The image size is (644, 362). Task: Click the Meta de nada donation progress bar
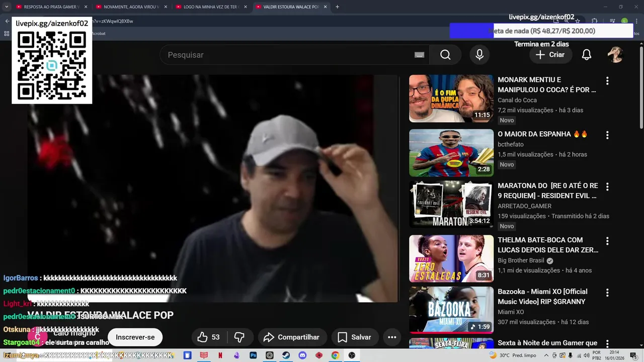pos(541,31)
